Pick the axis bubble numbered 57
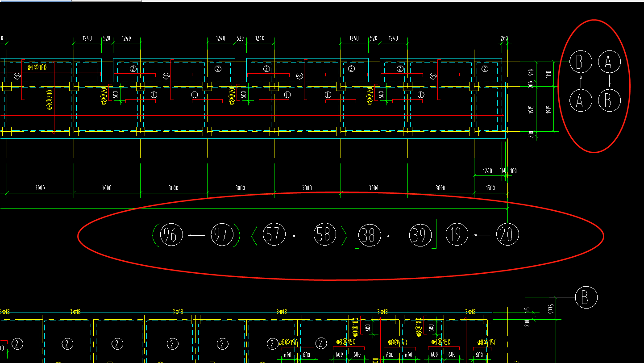This screenshot has width=644, height=363. (x=274, y=235)
